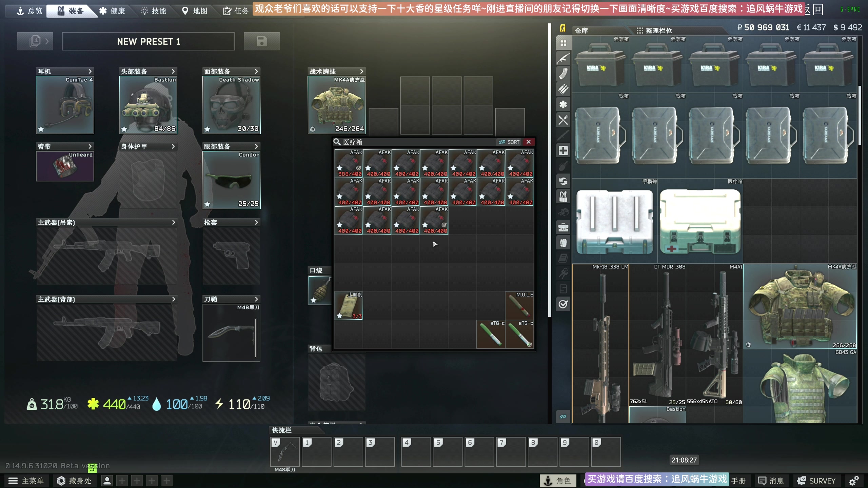The height and width of the screenshot is (488, 868).
Task: Click the yellow character icon above stash filters
Action: (563, 28)
